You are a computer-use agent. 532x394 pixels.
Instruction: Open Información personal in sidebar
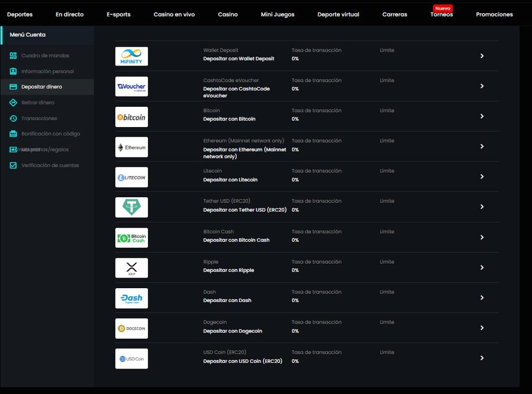coord(47,71)
